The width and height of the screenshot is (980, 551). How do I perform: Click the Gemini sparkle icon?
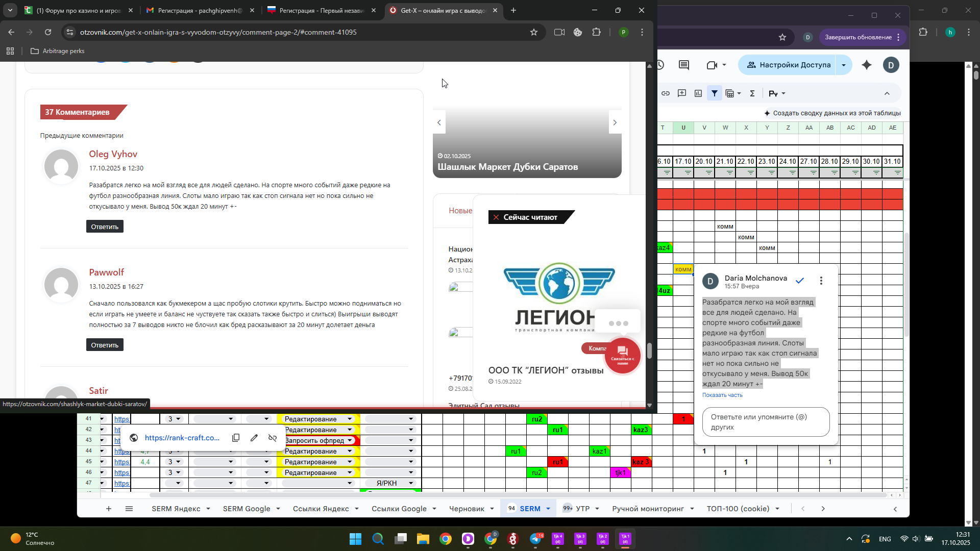(x=867, y=65)
